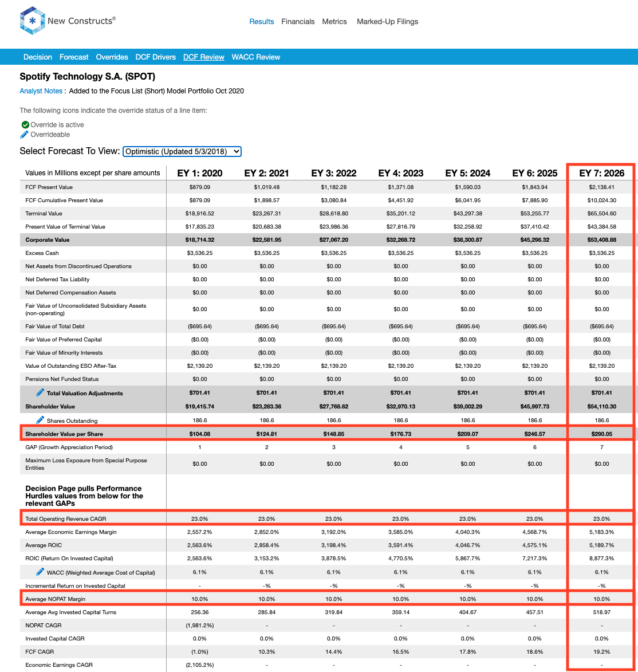The width and height of the screenshot is (638, 672).
Task: Click the New Constructs hexagon logo
Action: 32,21
